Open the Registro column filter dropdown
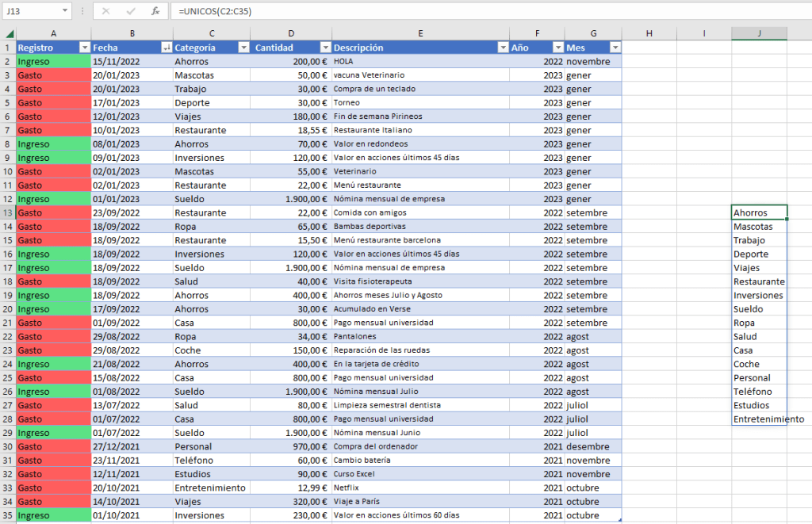Image resolution: width=812 pixels, height=524 pixels. pos(85,48)
